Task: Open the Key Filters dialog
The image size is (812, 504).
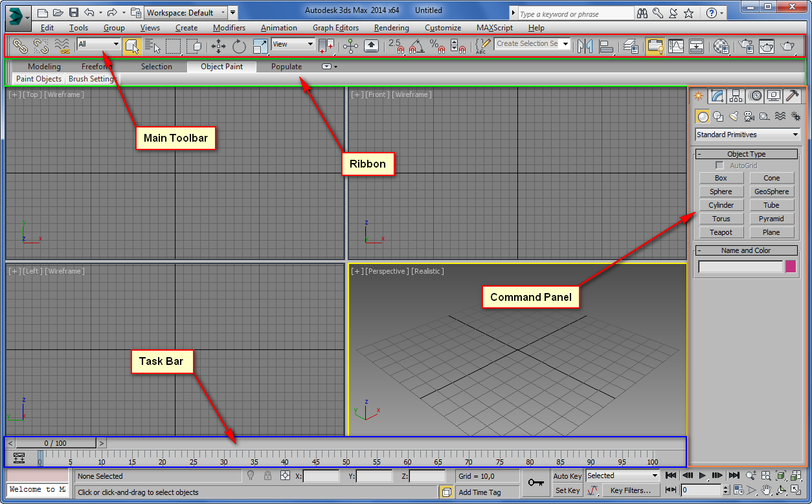Action: pos(631,490)
